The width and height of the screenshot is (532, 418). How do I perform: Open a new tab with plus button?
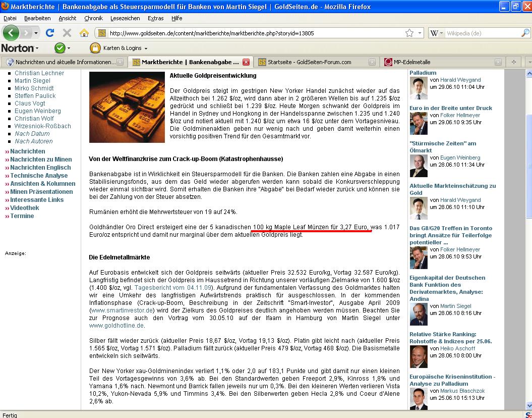514,62
